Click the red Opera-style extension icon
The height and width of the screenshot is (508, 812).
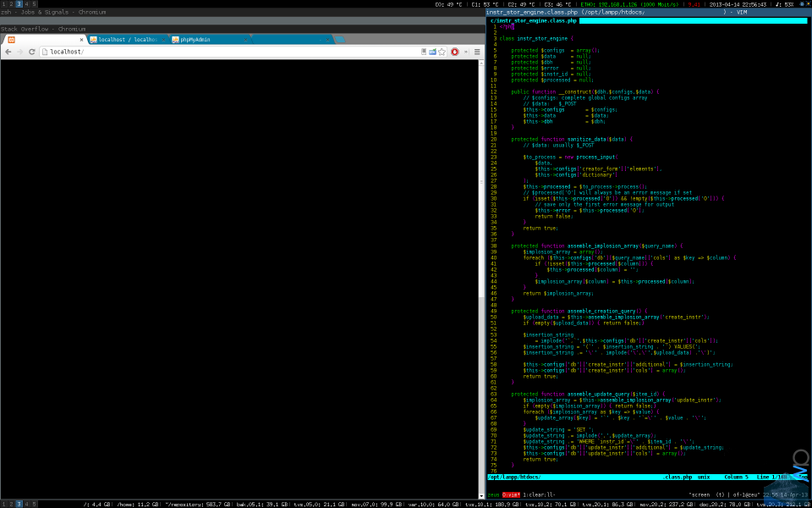point(455,52)
